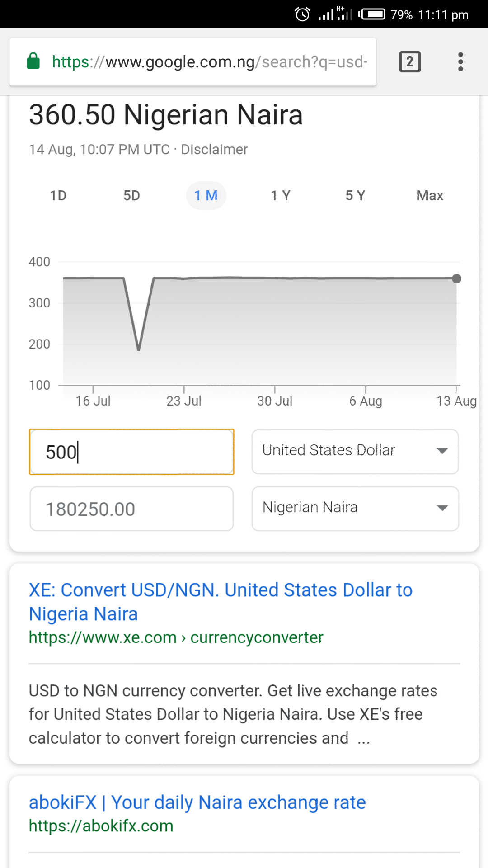Open XE Convert USD/NGN search result
488x868 pixels.
click(221, 602)
